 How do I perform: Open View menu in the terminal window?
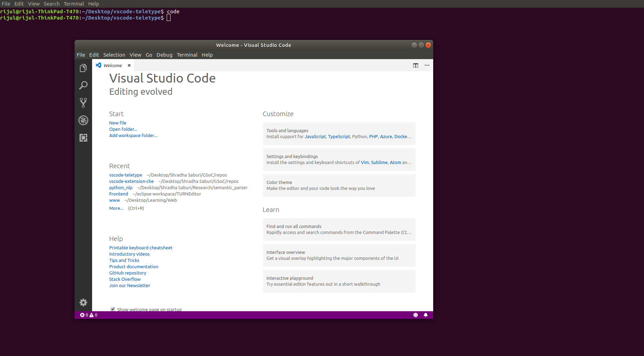(x=34, y=4)
